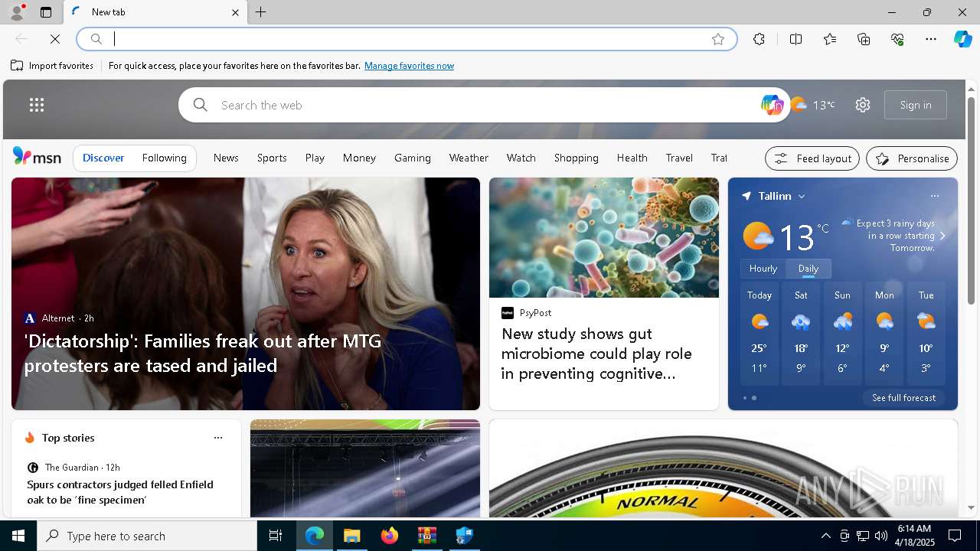Open the News section
The height and width of the screenshot is (551, 980).
[x=226, y=158]
